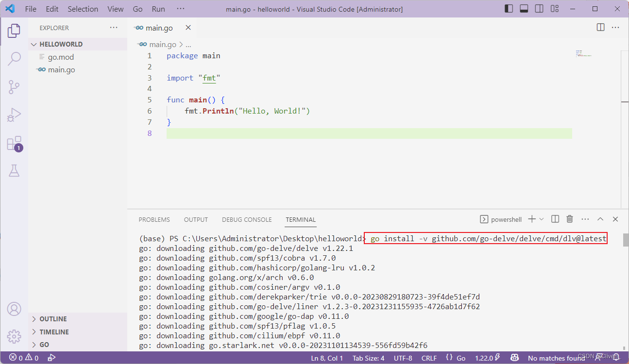Image resolution: width=629 pixels, height=364 pixels.
Task: Click the curly braces Go language icon
Action: 450,358
